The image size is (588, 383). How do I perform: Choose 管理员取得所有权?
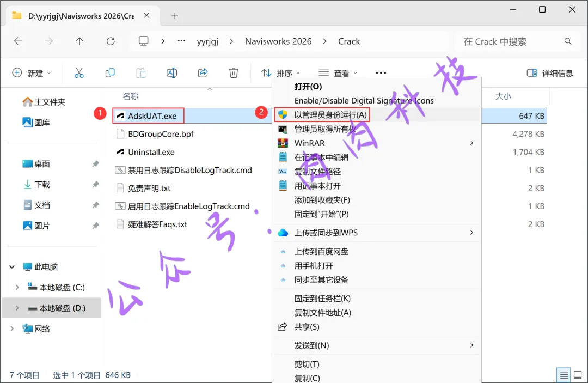pos(377,129)
